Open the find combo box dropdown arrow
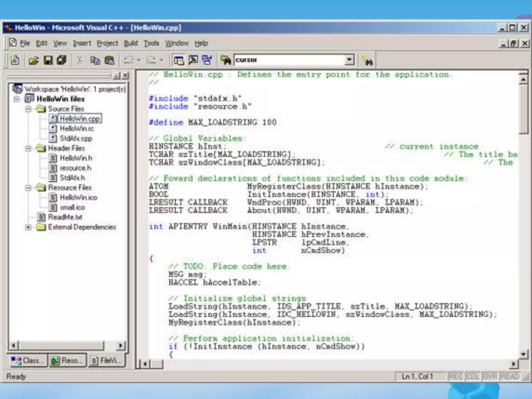This screenshot has height=399, width=532. [349, 60]
